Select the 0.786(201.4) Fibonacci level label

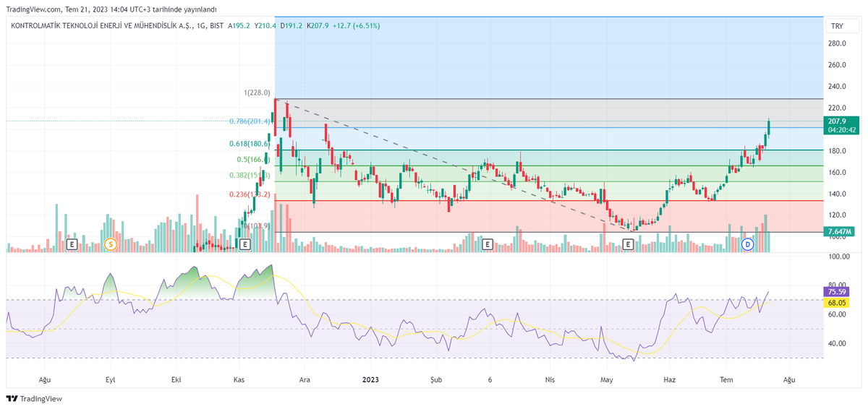click(248, 121)
